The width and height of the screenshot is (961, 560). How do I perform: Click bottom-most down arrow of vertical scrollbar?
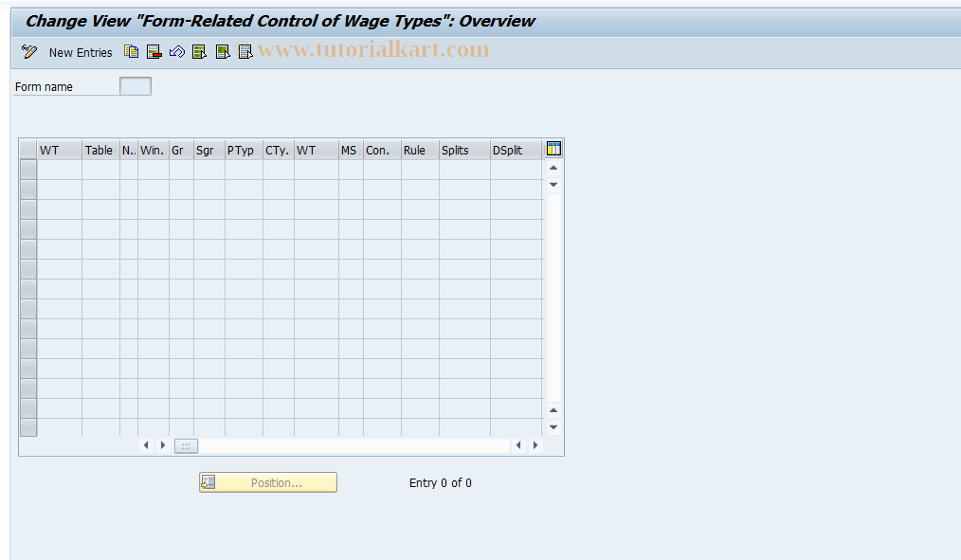(553, 427)
